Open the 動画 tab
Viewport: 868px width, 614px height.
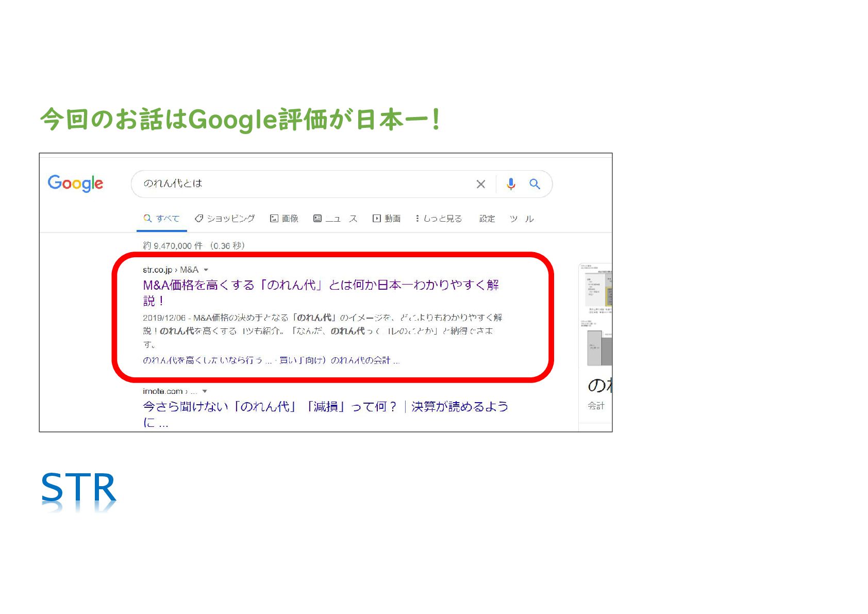tap(387, 219)
